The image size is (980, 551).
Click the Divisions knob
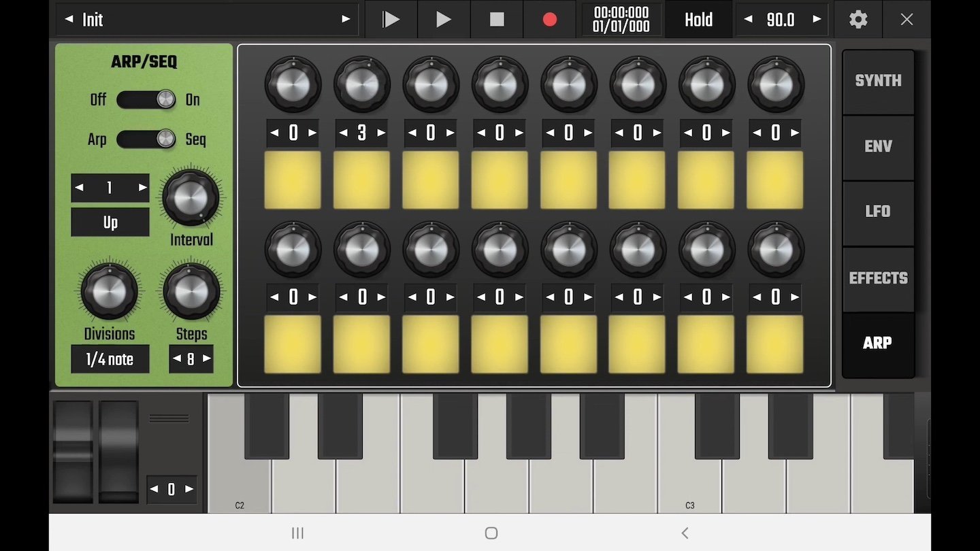(109, 291)
